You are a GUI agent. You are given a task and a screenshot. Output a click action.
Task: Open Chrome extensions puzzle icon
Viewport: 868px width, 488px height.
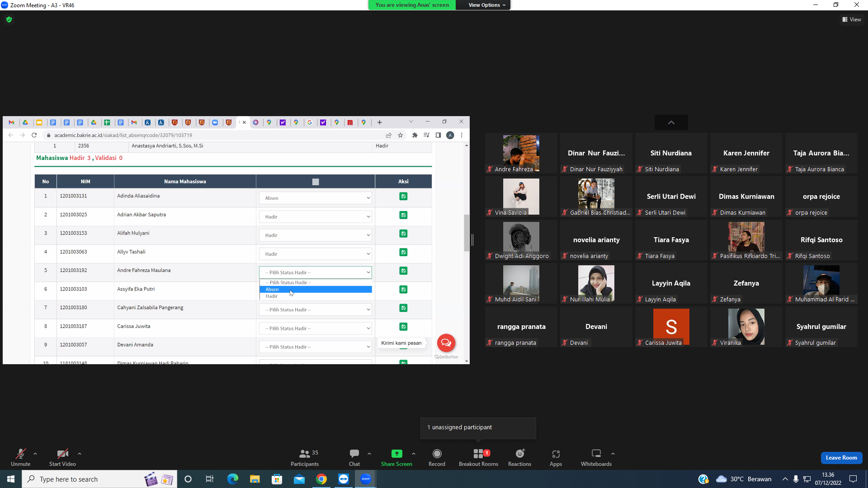415,135
